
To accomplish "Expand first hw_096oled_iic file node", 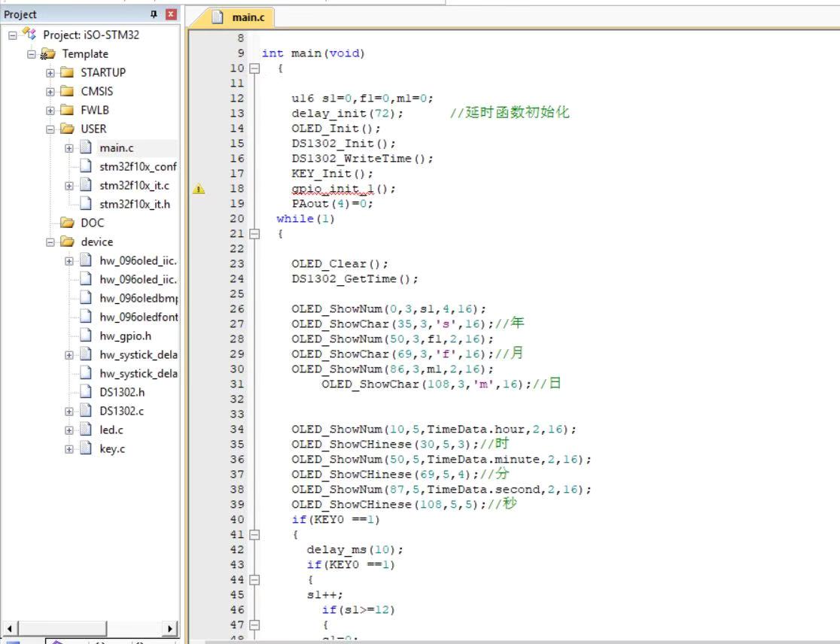I will (69, 261).
